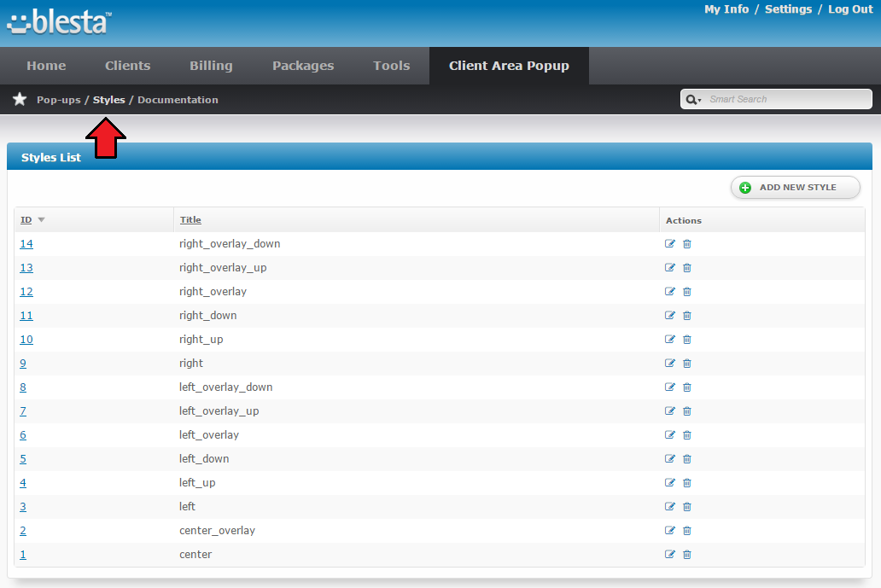The image size is (881, 588).
Task: Open the Documentation link
Action: (178, 99)
